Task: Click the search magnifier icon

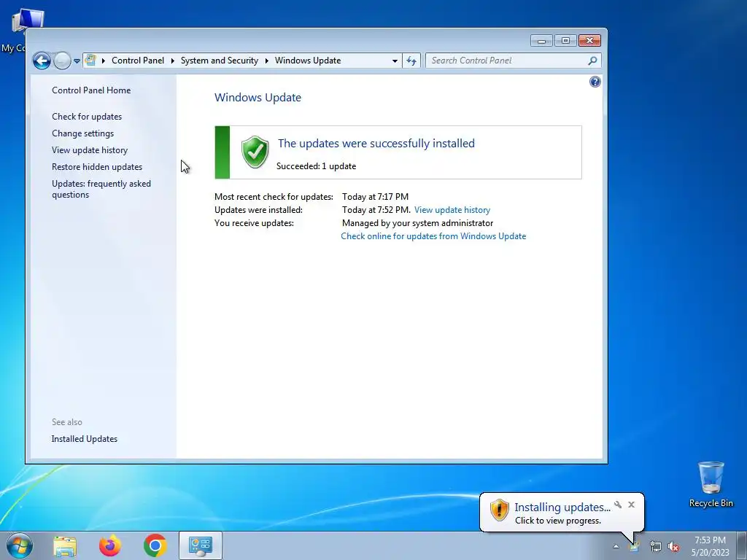Action: pos(592,61)
